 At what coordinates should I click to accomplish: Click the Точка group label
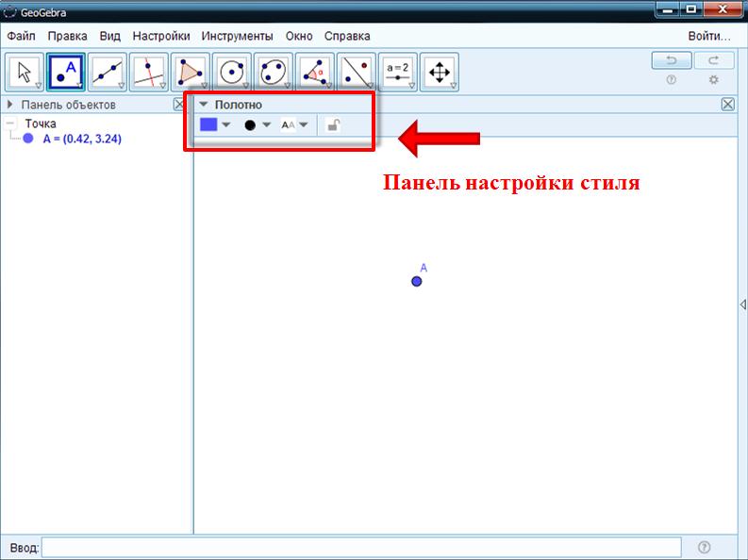click(41, 124)
